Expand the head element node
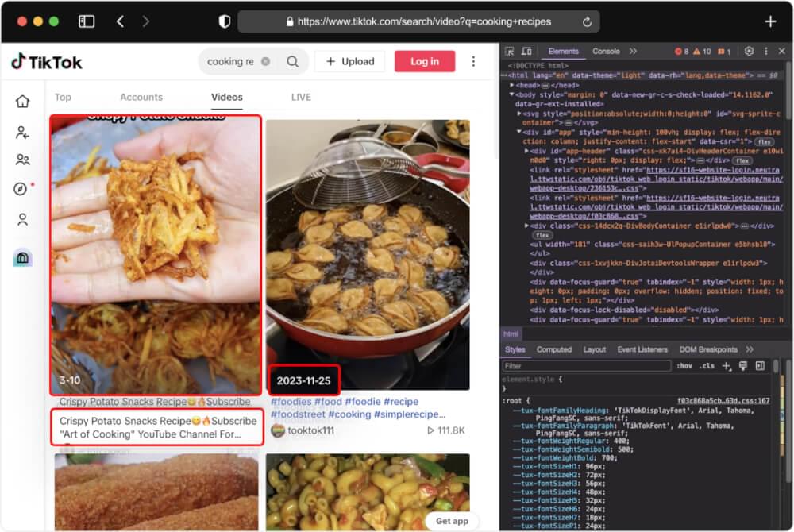794x532 pixels. (513, 85)
